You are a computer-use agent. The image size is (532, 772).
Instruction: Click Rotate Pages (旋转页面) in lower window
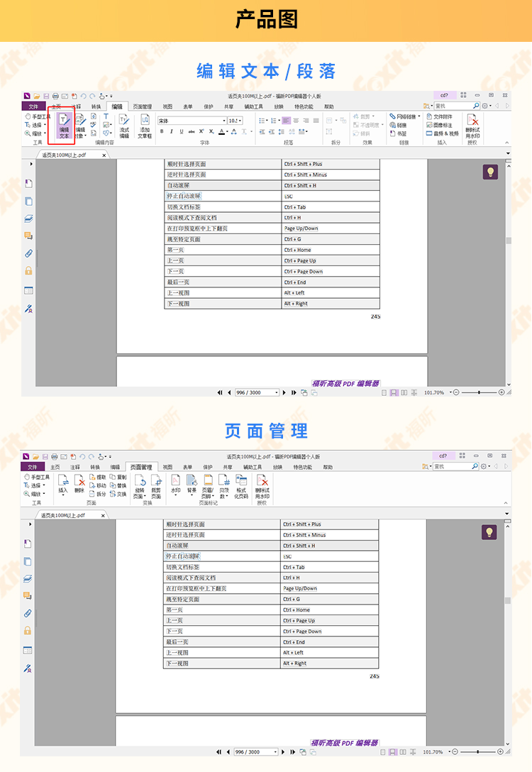pos(140,487)
